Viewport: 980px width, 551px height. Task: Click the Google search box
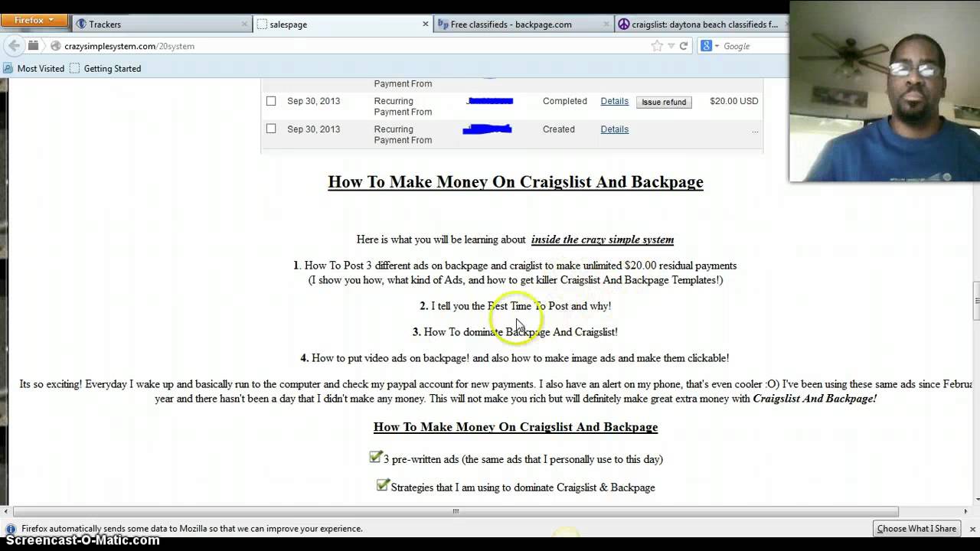pos(754,46)
